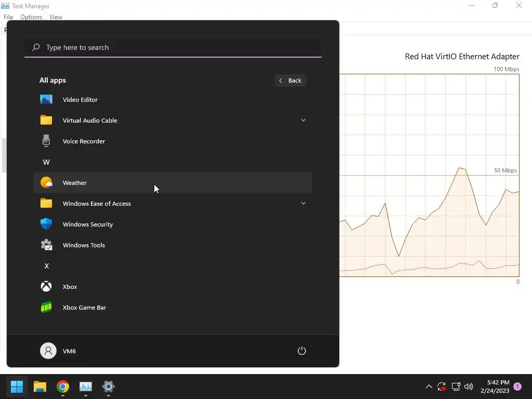Click the VM6 user avatar icon
The height and width of the screenshot is (399, 532).
48,351
